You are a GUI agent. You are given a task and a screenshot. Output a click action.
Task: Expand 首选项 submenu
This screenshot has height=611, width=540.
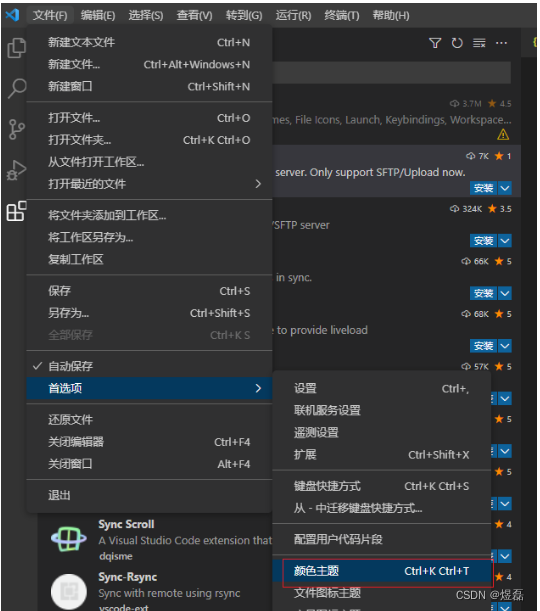149,388
